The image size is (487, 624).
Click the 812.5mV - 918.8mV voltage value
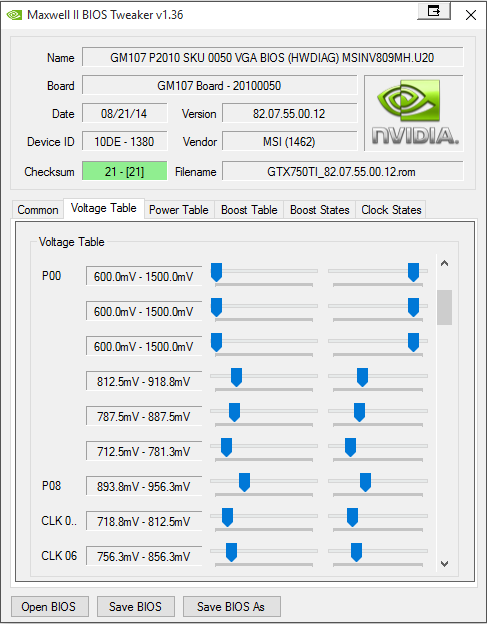pos(144,381)
